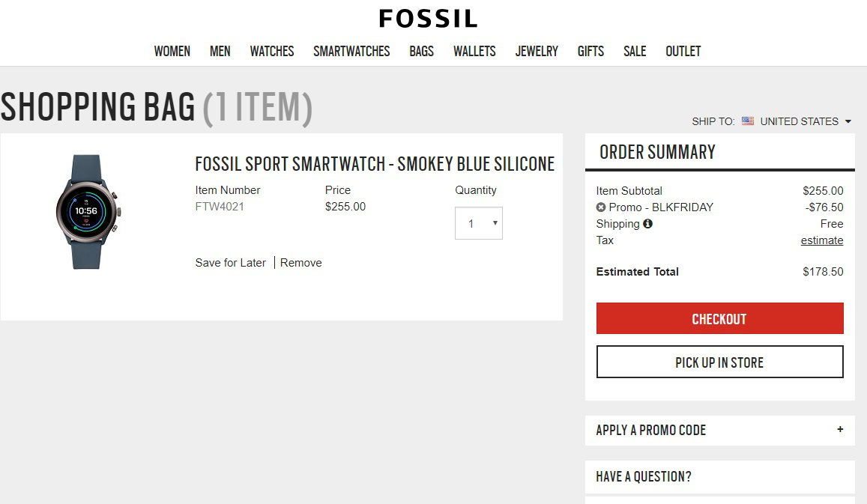
Task: Open Fossil Sport Smartwatch product title
Action: coord(375,164)
